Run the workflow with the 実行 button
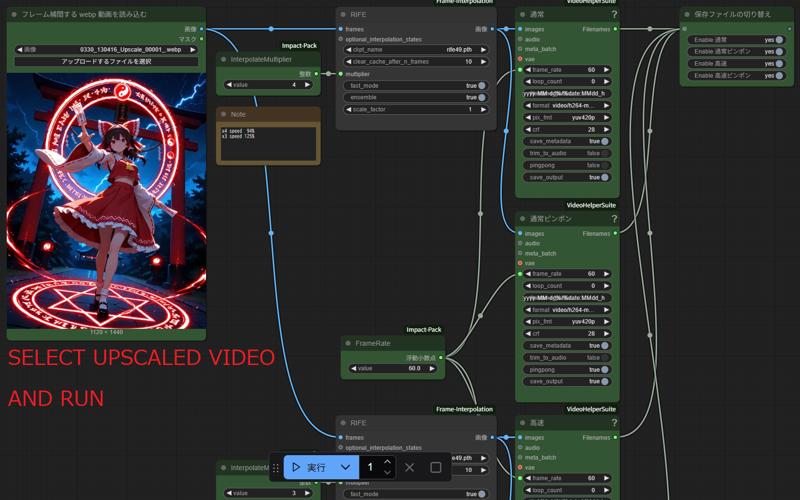 (x=309, y=467)
